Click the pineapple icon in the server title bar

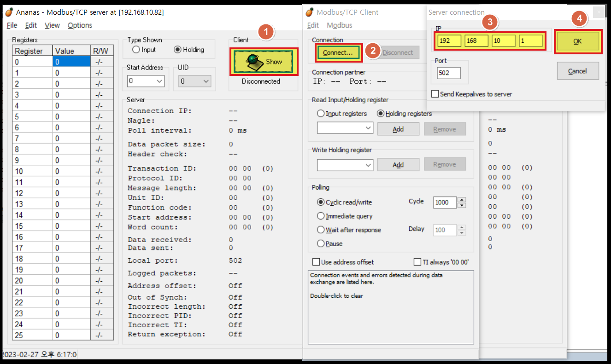pyautogui.click(x=8, y=12)
